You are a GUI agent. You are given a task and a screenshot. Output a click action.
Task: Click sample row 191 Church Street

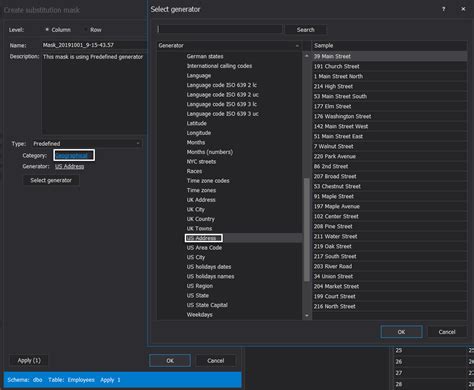(x=389, y=66)
